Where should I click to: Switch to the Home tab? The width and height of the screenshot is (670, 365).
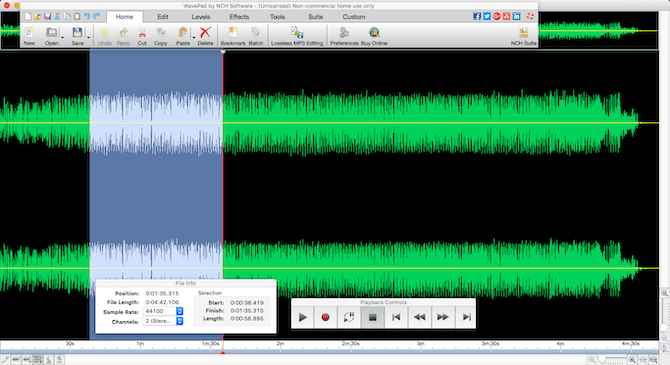pos(124,17)
